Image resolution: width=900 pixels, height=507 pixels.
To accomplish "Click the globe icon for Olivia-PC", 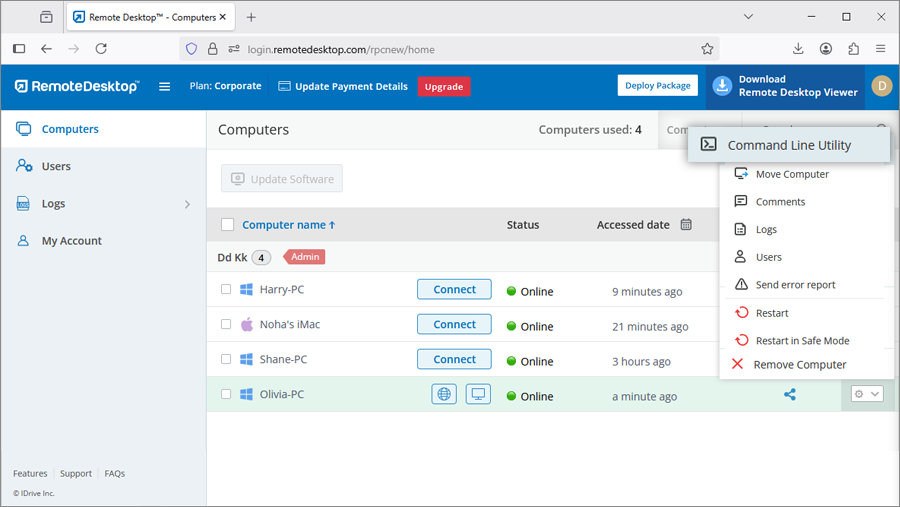I will click(444, 394).
